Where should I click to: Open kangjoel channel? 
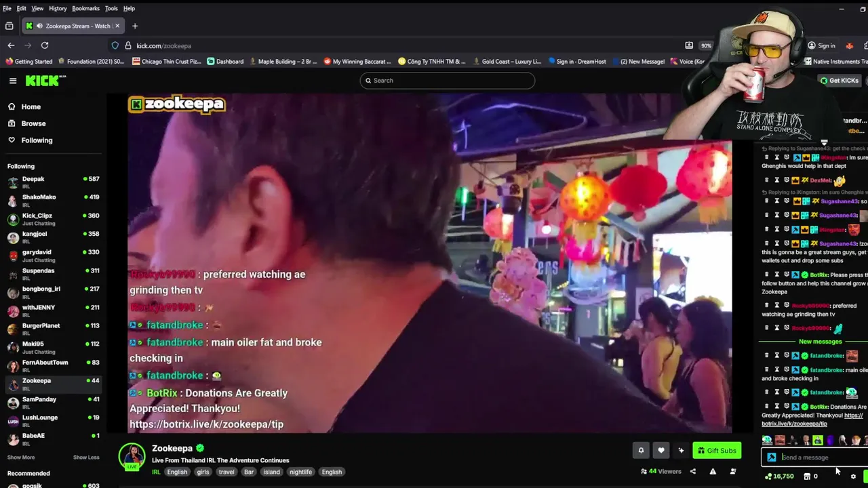coord(53,237)
